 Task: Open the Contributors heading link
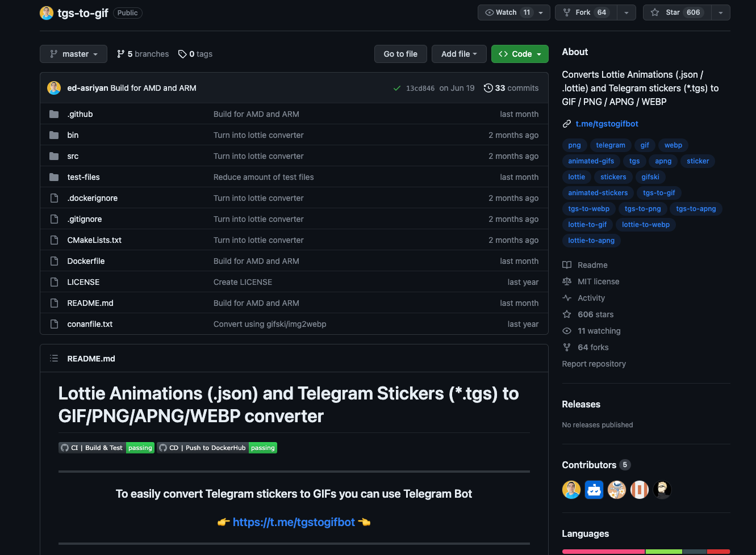(596, 465)
